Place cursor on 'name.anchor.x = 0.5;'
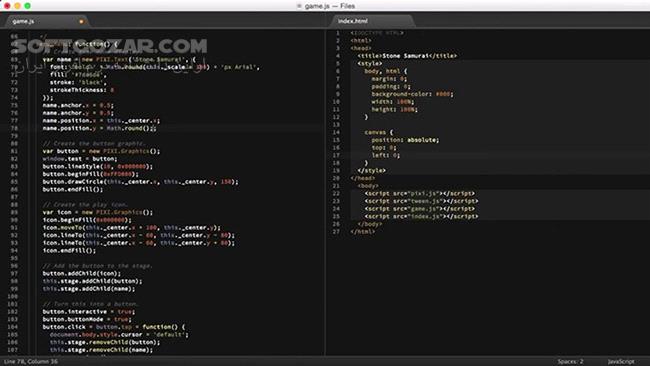The height and width of the screenshot is (366, 650). pos(78,105)
